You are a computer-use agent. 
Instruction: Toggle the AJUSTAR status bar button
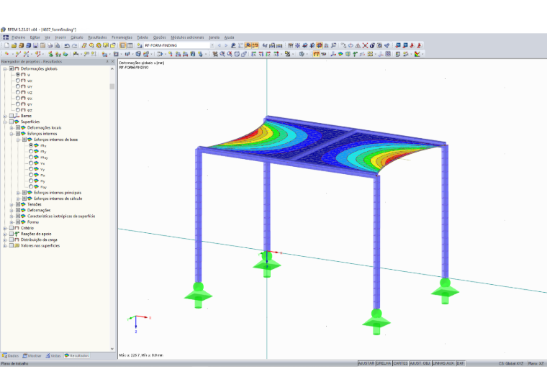point(366,363)
